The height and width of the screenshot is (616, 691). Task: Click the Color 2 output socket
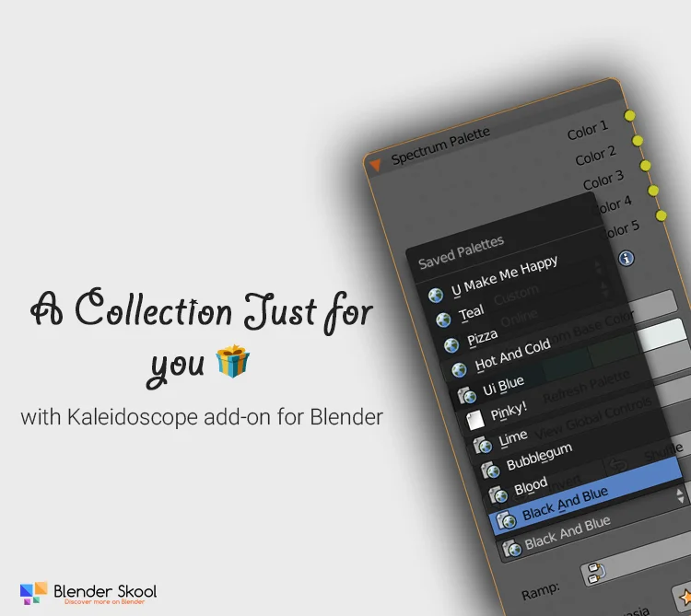638,141
